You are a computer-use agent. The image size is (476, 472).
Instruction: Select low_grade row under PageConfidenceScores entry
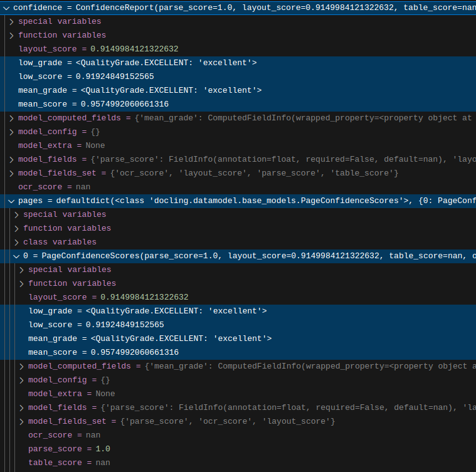(147, 311)
